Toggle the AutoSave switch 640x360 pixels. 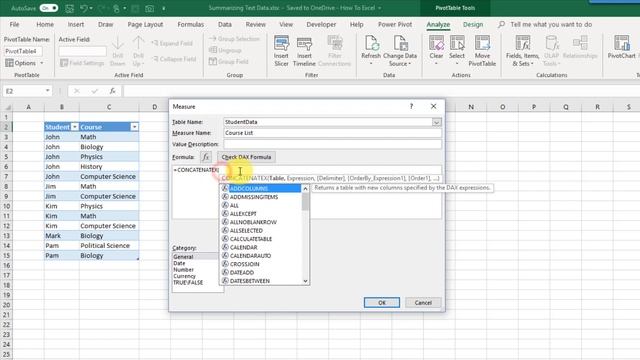click(49, 8)
